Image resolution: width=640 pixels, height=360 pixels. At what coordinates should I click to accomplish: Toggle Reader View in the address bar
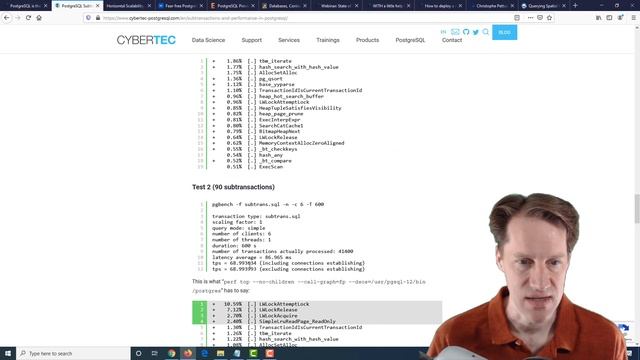[517, 18]
